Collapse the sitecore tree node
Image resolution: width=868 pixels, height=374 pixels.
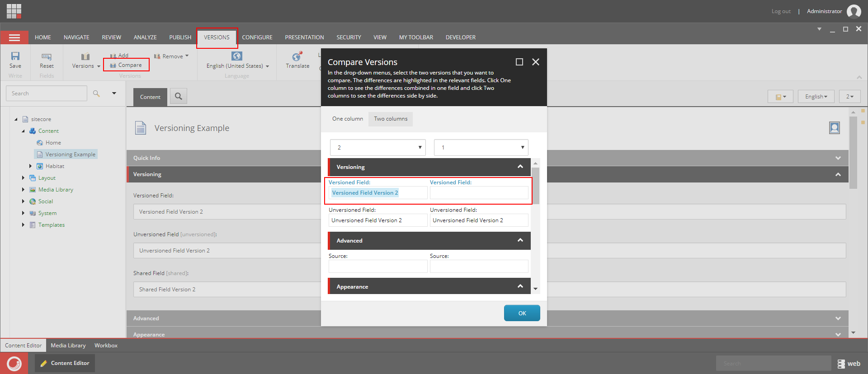pyautogui.click(x=16, y=119)
